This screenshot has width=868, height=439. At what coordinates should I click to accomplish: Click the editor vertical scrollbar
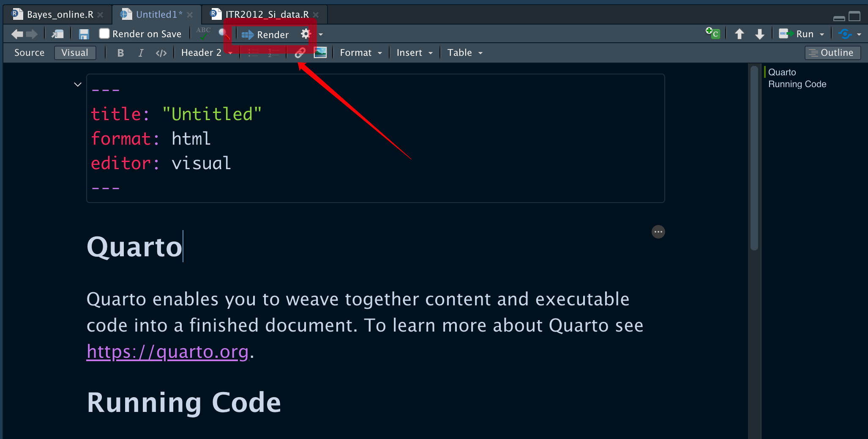[x=754, y=158]
